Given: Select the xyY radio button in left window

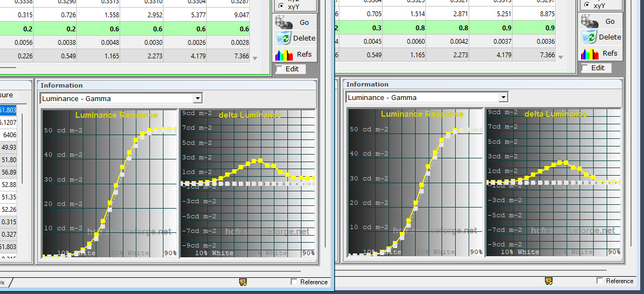Looking at the screenshot, I should pos(281,6).
